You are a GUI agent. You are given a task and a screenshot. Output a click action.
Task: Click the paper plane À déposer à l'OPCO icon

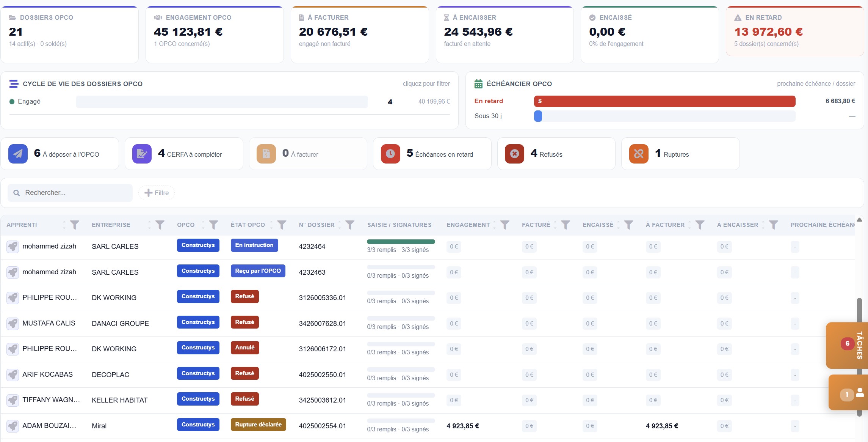(18, 154)
